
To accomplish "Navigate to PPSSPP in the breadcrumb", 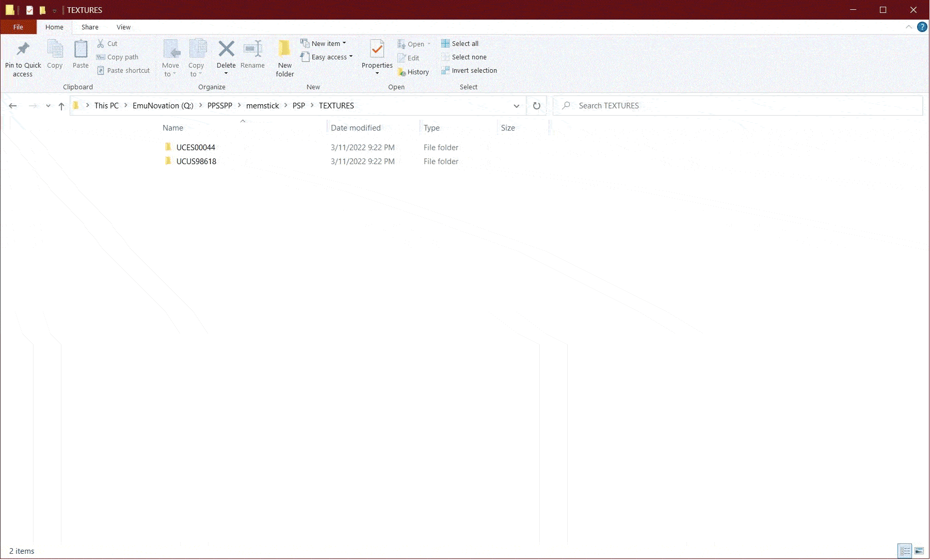I will pyautogui.click(x=219, y=106).
